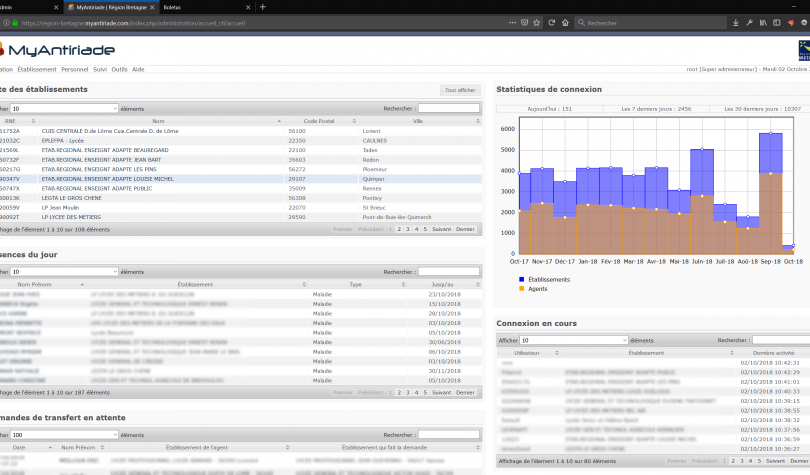Go to Suivant page of connections list
This screenshot has width=810, height=475.
coord(775,461)
